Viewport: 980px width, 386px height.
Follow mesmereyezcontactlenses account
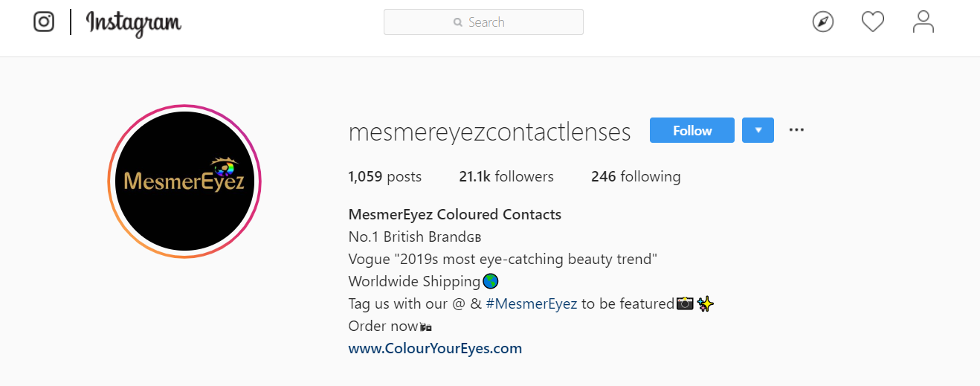[692, 130]
